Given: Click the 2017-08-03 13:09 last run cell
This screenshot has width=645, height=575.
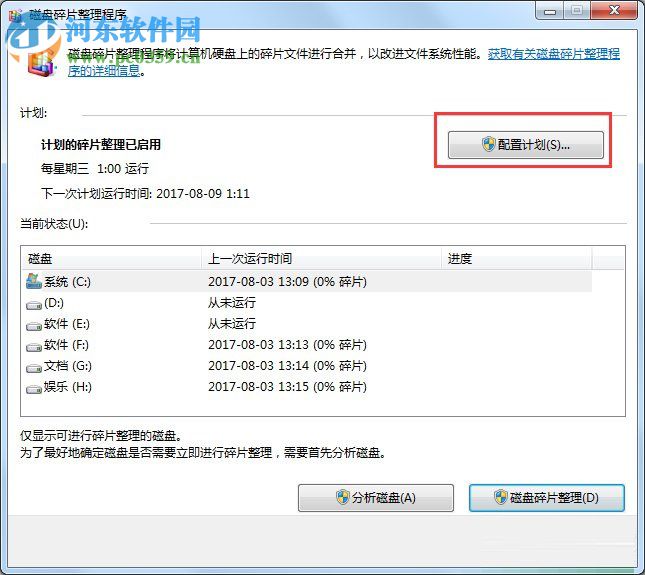Looking at the screenshot, I should (x=287, y=282).
